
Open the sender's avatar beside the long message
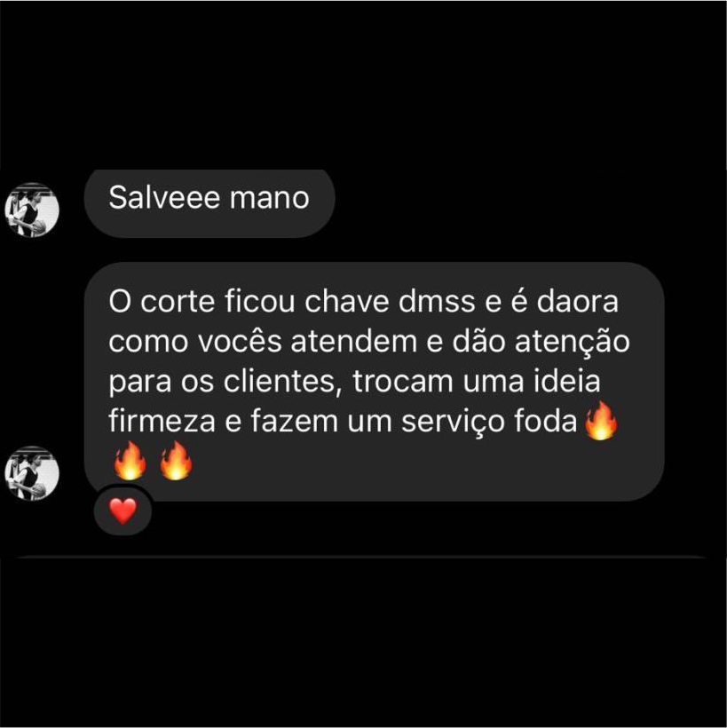(32, 473)
